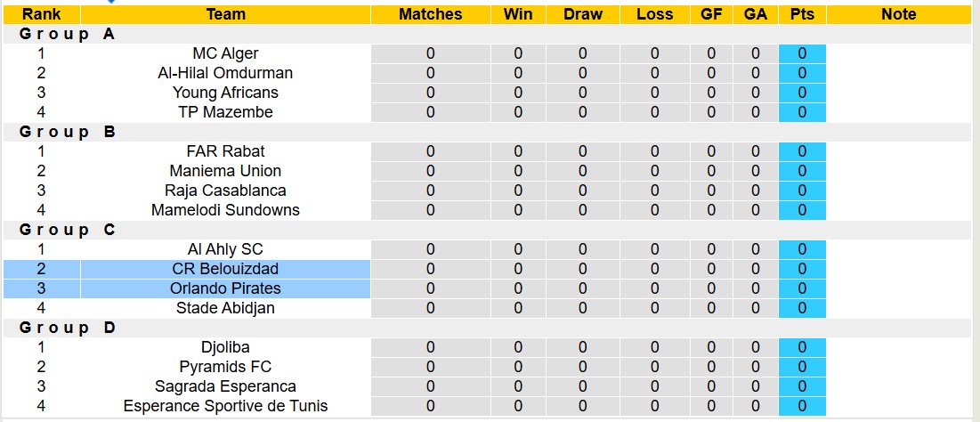The height and width of the screenshot is (422, 980).
Task: Click highlighted Orlando Pirates team
Action: pos(225,288)
